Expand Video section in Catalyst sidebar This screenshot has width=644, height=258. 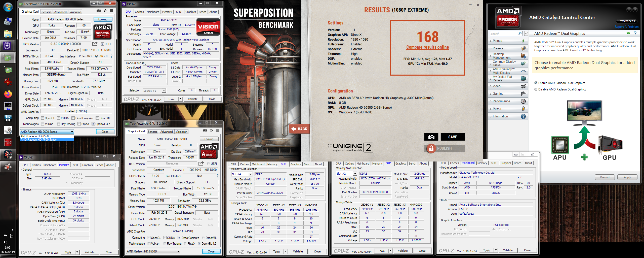tap(508, 86)
